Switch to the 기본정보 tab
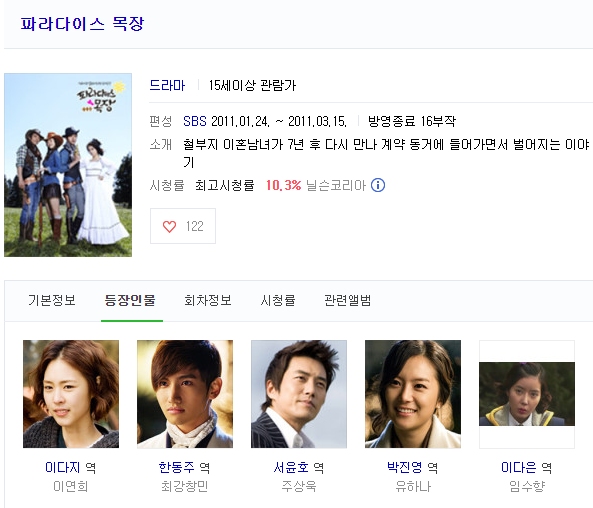The image size is (593, 508). click(52, 300)
